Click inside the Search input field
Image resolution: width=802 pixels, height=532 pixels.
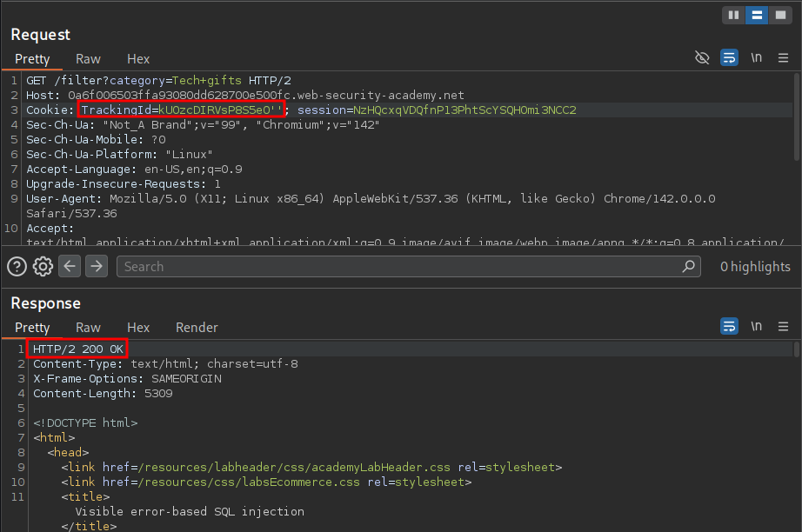click(400, 267)
